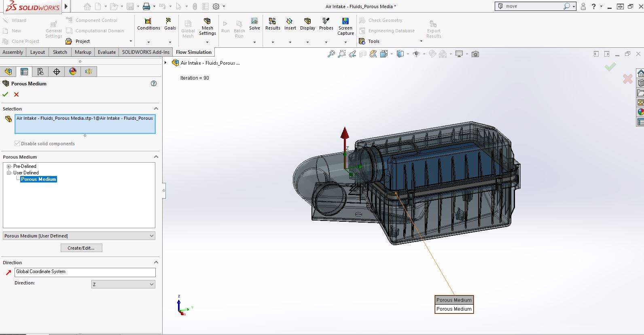This screenshot has height=335, width=644.
Task: Collapse the Selection section
Action: point(156,109)
